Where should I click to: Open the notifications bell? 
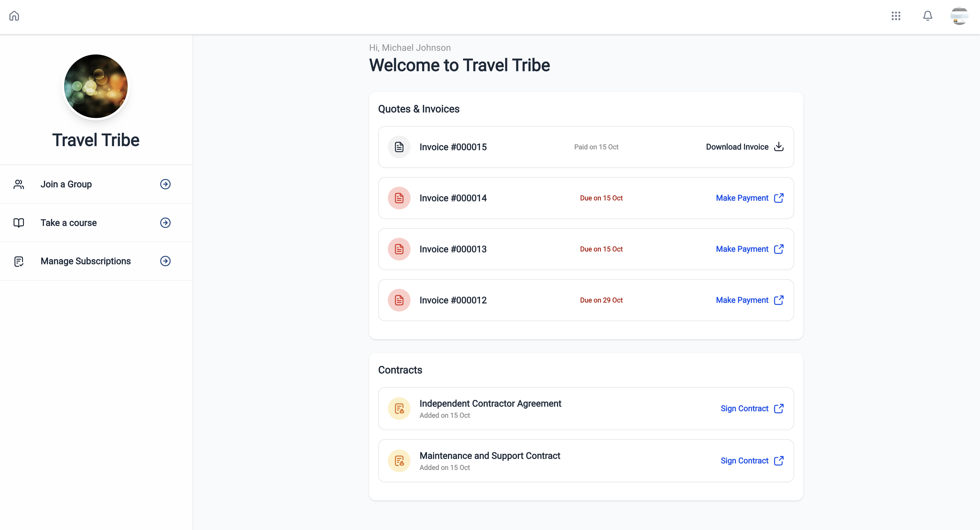pyautogui.click(x=928, y=16)
